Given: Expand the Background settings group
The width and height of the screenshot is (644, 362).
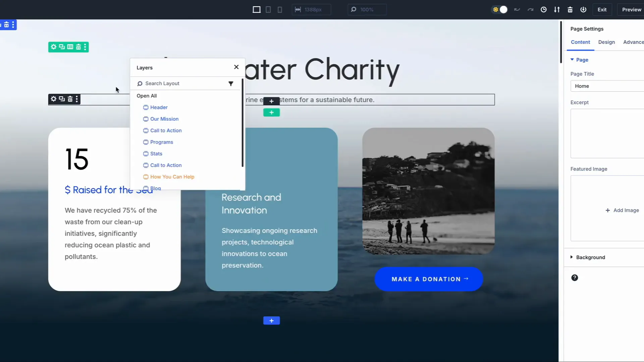Looking at the screenshot, I should pos(590,257).
